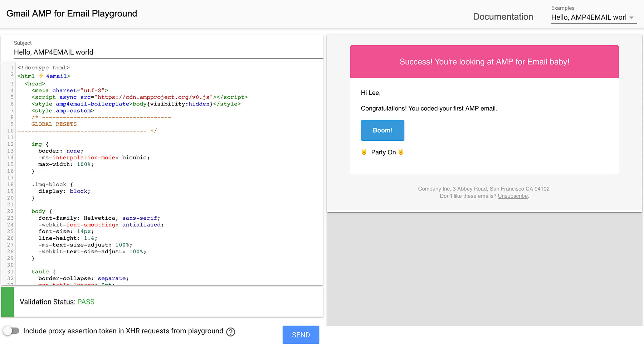Viewport: 644px width, 353px height.
Task: Click the 'table {' selector line
Action: coord(44,272)
